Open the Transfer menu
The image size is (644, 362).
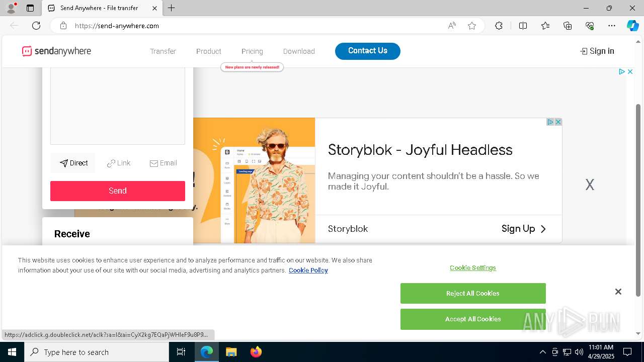coord(163,51)
